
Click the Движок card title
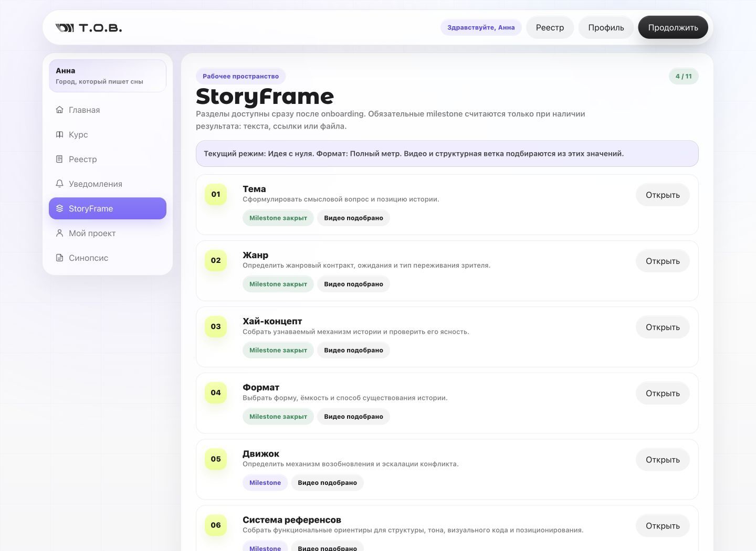pyautogui.click(x=261, y=453)
